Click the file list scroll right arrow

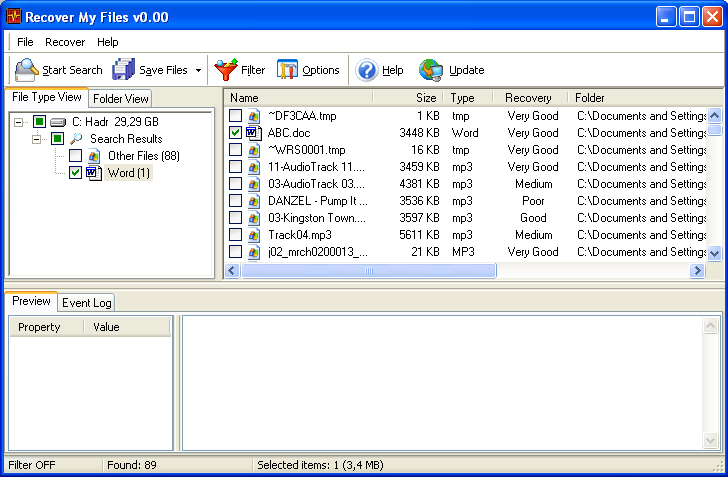point(697,270)
